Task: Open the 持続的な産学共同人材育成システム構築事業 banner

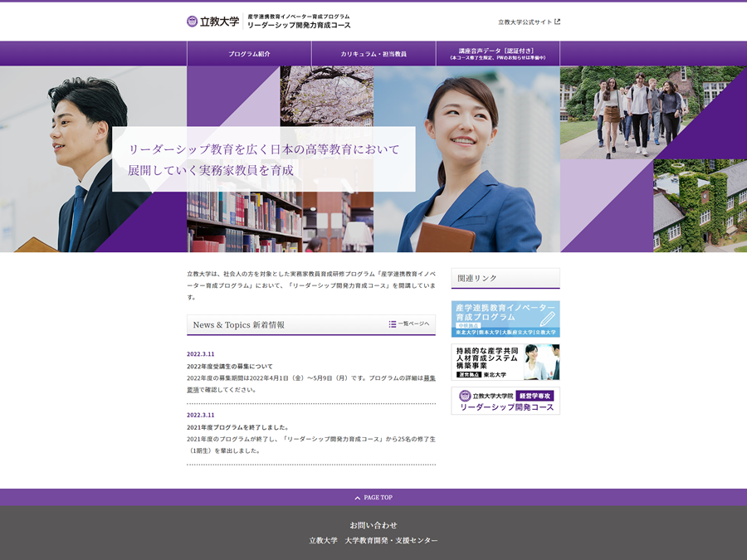Action: [x=505, y=362]
